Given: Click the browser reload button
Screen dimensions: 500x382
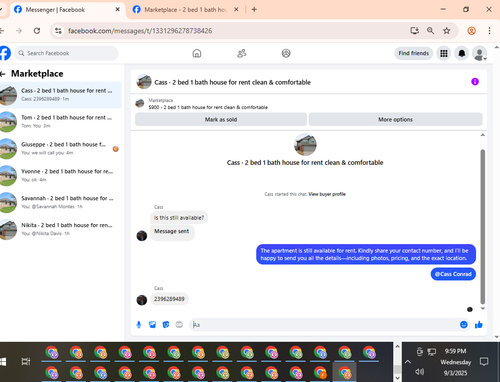Looking at the screenshot, I should coord(37,31).
